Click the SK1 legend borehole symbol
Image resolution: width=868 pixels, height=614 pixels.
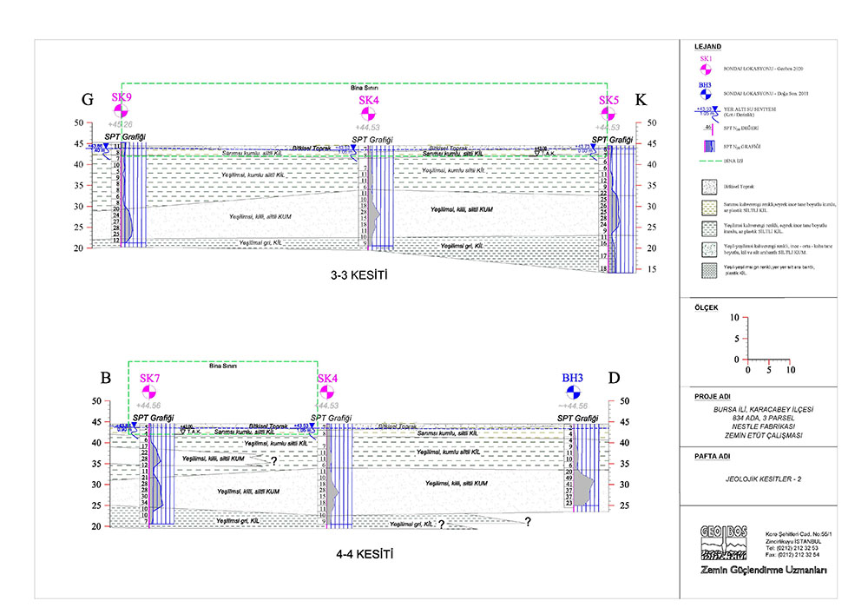705,68
